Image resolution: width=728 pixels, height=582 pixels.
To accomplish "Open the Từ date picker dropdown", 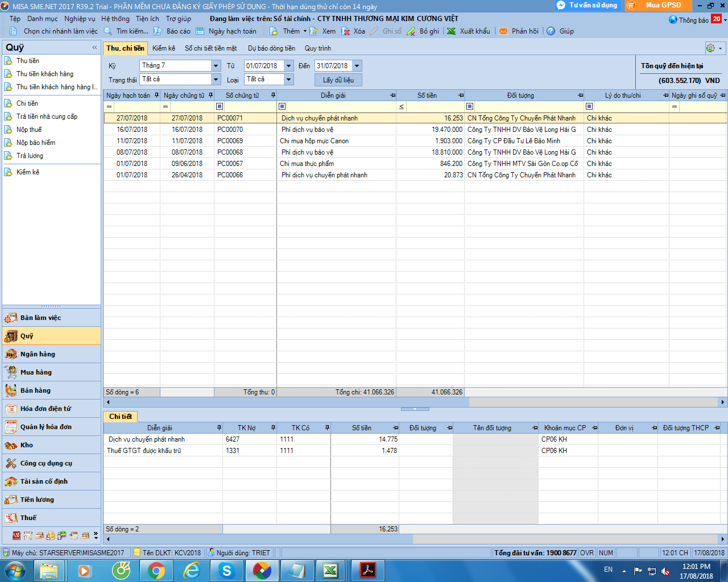I will (x=289, y=66).
